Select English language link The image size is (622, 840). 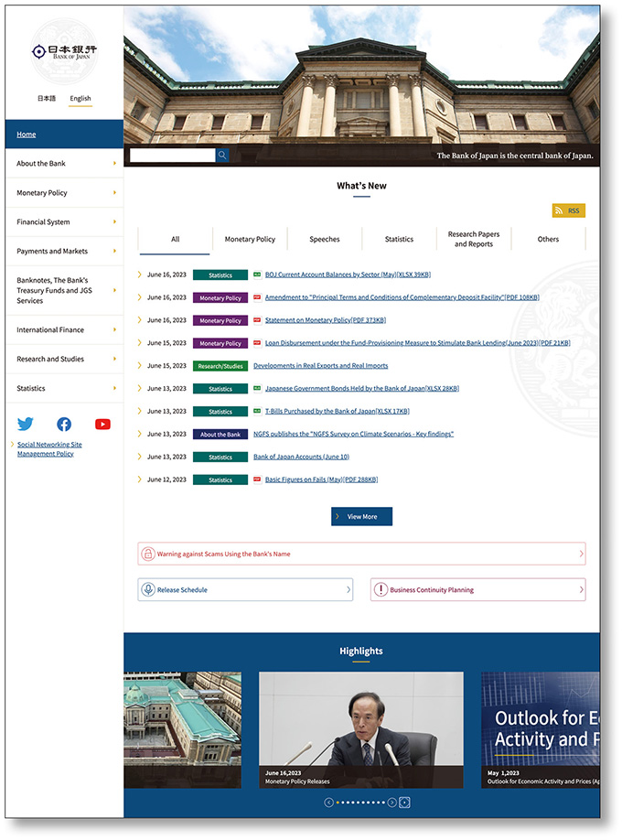pyautogui.click(x=80, y=99)
